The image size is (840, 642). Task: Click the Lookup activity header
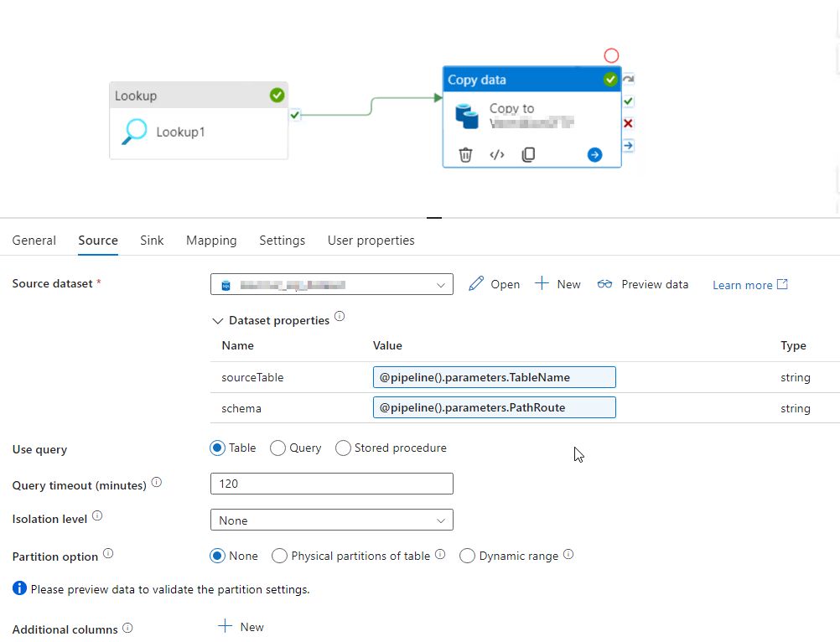click(199, 96)
